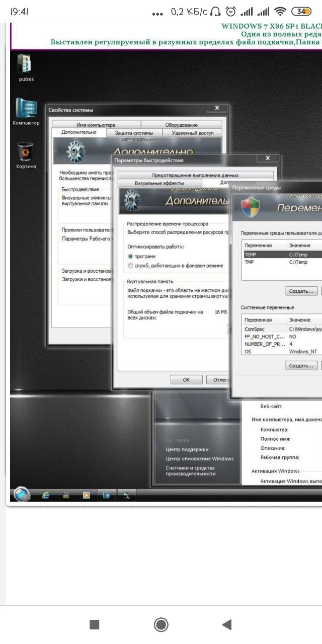
Task: Tap the Wi-Fi status icon
Action: 281,11
